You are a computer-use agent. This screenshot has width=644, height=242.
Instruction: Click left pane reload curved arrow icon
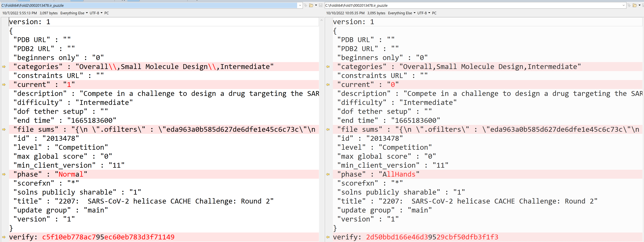(305, 5)
